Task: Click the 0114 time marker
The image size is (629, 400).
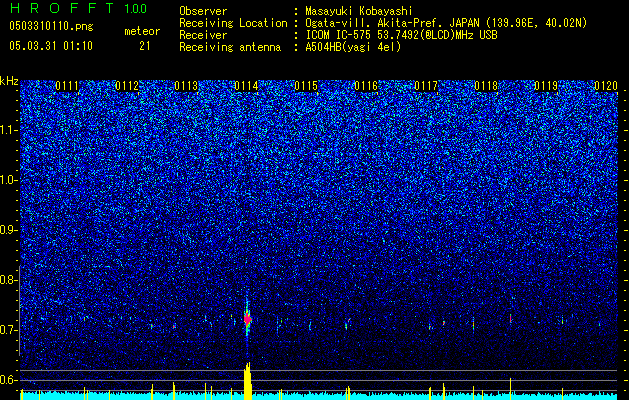Action: [247, 86]
